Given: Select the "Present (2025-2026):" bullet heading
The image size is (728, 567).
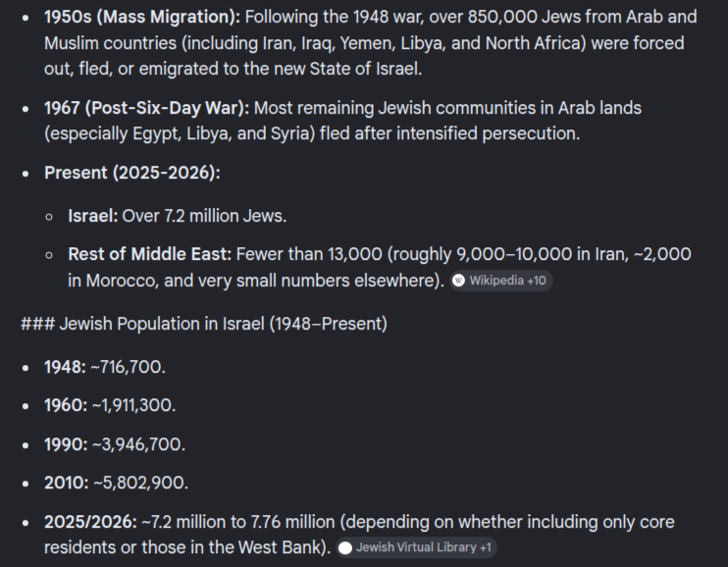Looking at the screenshot, I should click(x=132, y=173).
